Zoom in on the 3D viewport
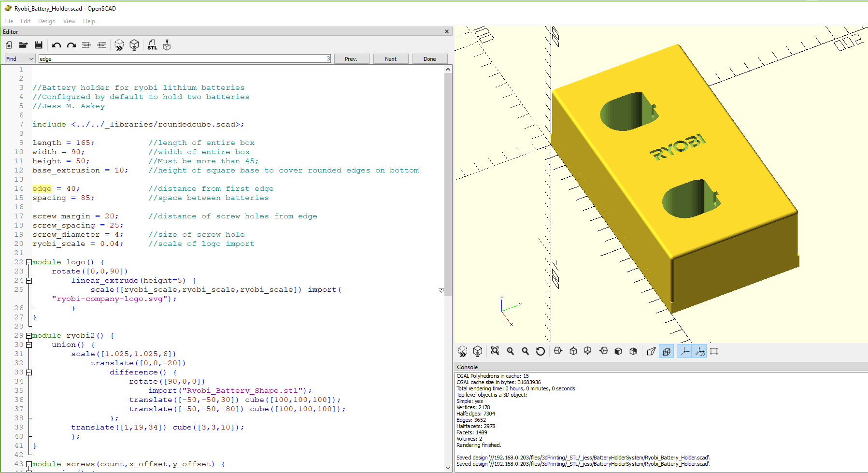This screenshot has width=868, height=473. pyautogui.click(x=510, y=351)
